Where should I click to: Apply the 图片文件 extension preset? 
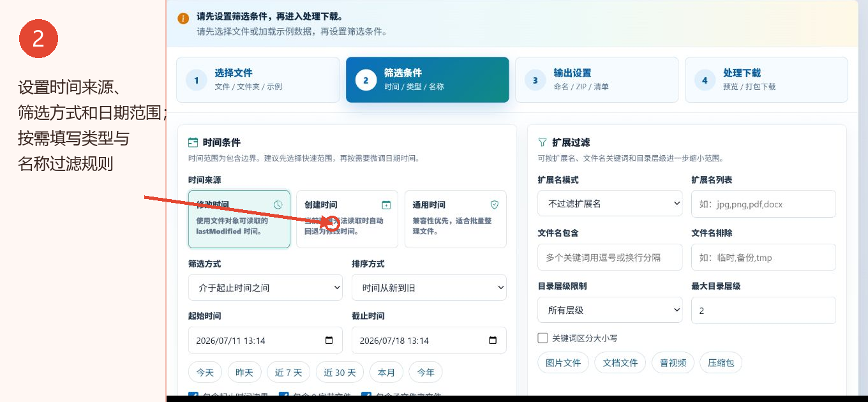[x=563, y=362]
